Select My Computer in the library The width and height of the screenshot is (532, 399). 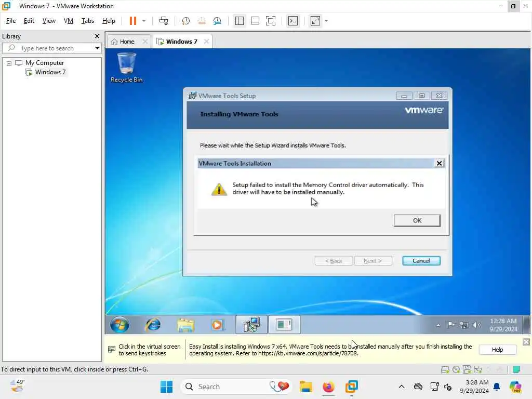(45, 63)
